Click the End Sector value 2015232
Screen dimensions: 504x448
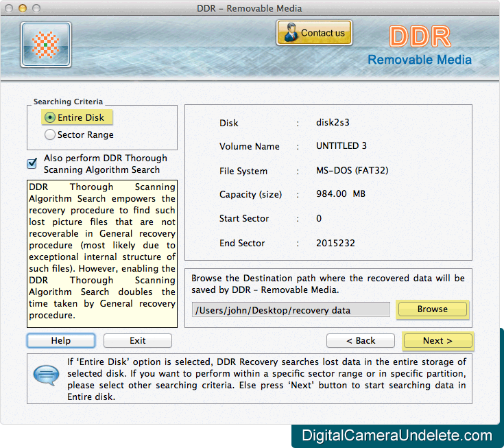click(x=335, y=243)
